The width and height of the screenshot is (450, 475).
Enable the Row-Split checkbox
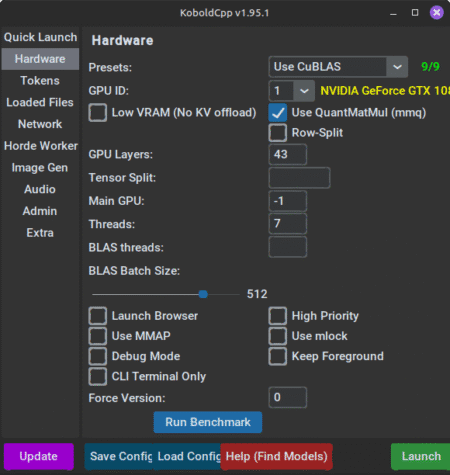(x=278, y=133)
